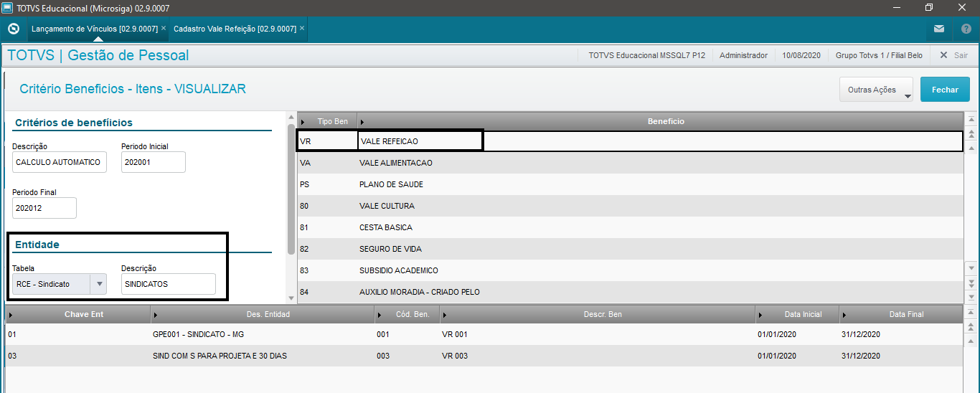Click the PS type code cell
The height and width of the screenshot is (393, 980).
(327, 184)
